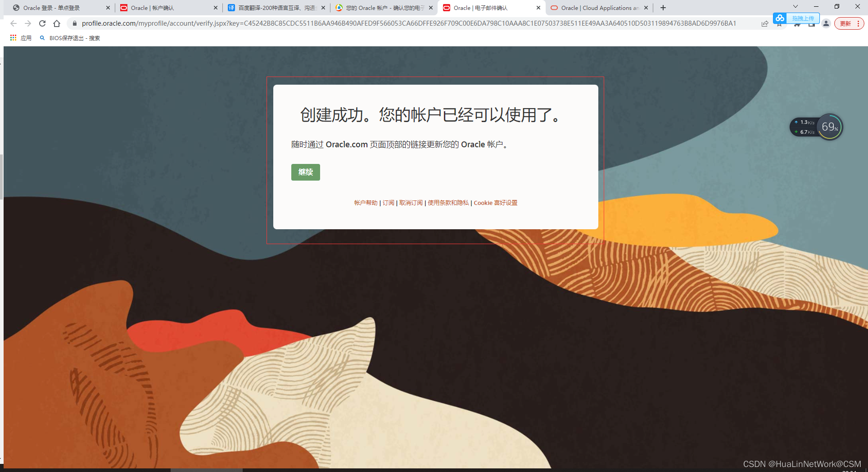868x472 pixels.
Task: Navigate back in the browser
Action: click(x=13, y=23)
